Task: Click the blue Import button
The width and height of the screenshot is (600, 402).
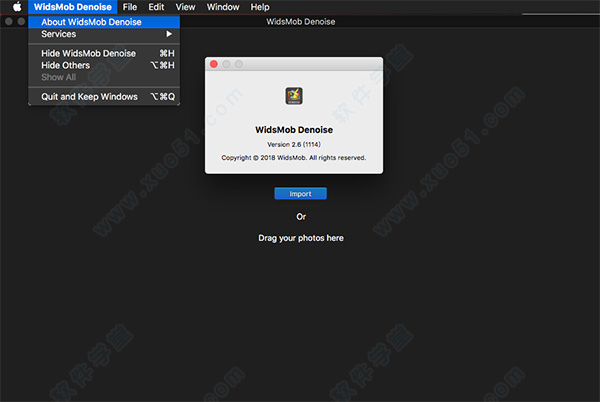Action: [300, 194]
